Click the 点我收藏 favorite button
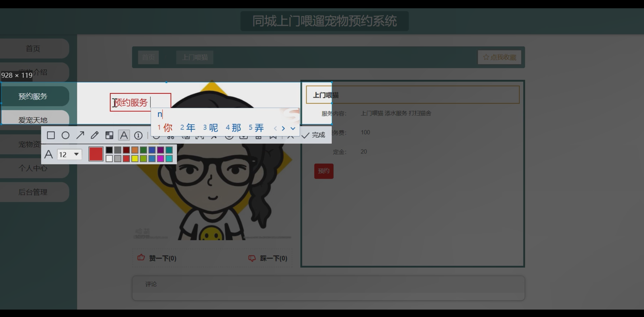The image size is (644, 317). pos(499,57)
